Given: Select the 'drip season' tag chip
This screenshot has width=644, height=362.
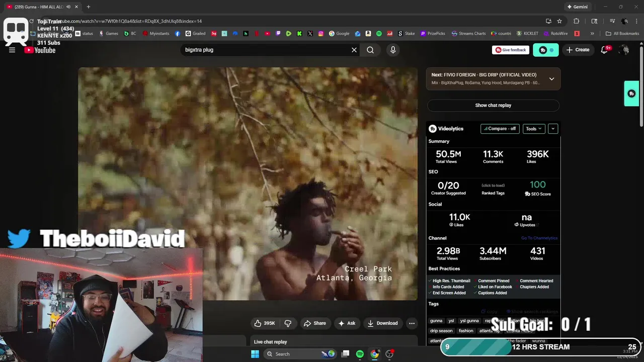Looking at the screenshot, I should click(x=441, y=331).
